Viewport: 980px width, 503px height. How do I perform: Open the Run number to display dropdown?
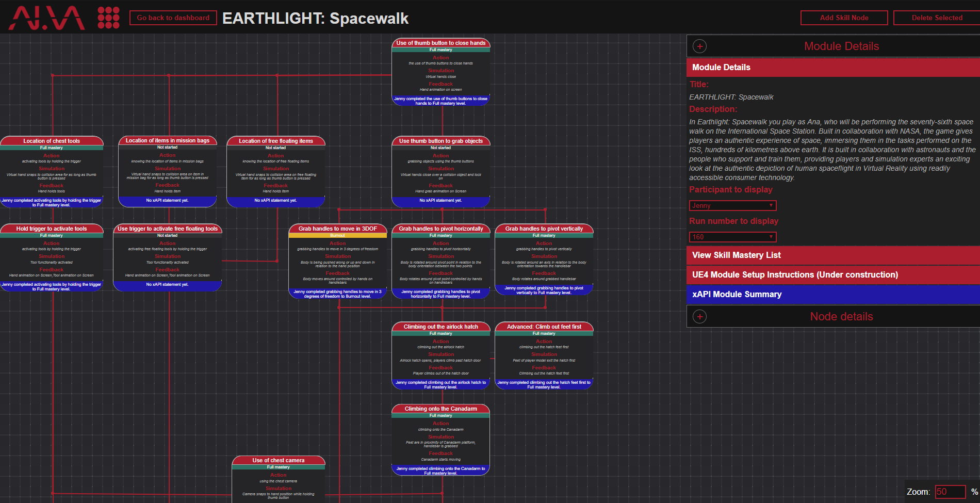(732, 237)
